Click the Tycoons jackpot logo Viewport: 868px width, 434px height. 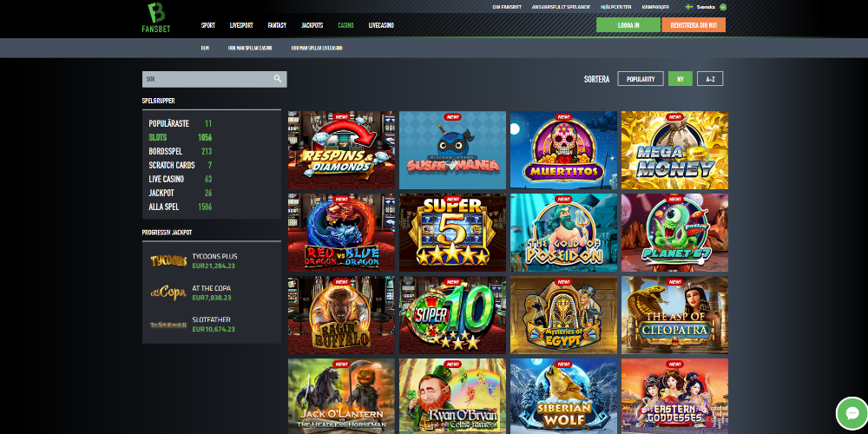[x=168, y=260]
